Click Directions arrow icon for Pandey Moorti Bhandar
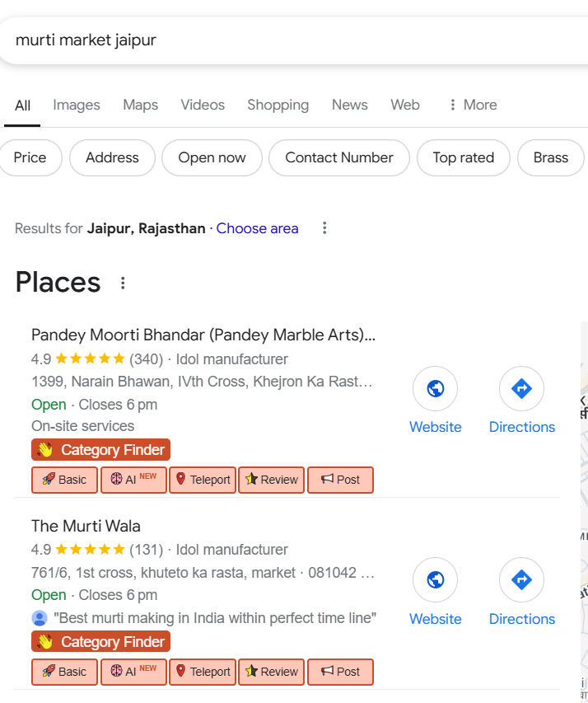 [x=521, y=389]
